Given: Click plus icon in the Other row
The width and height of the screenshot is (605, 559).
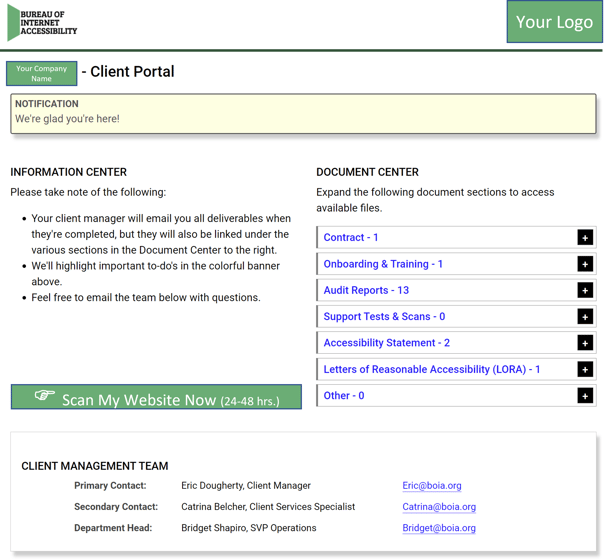Looking at the screenshot, I should point(584,396).
